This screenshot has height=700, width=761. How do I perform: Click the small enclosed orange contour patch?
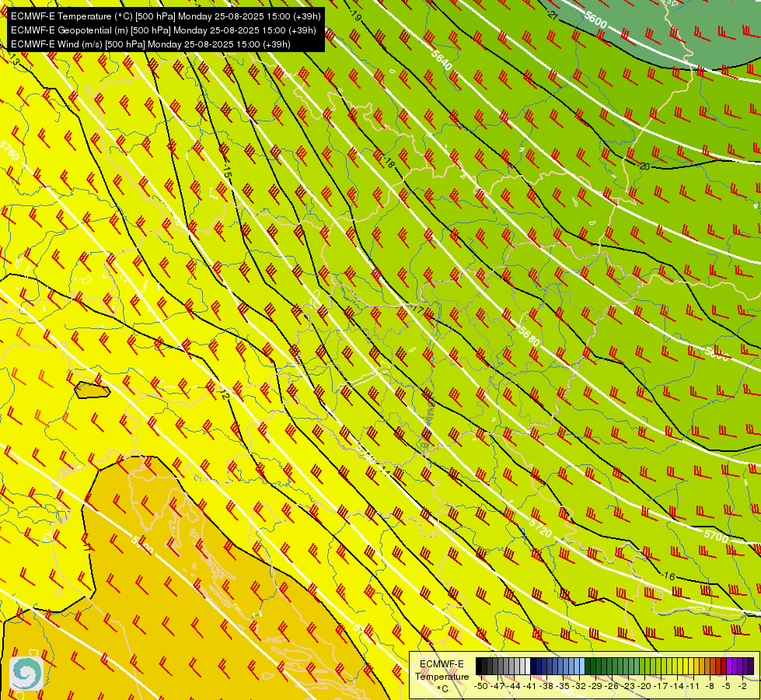[93, 390]
